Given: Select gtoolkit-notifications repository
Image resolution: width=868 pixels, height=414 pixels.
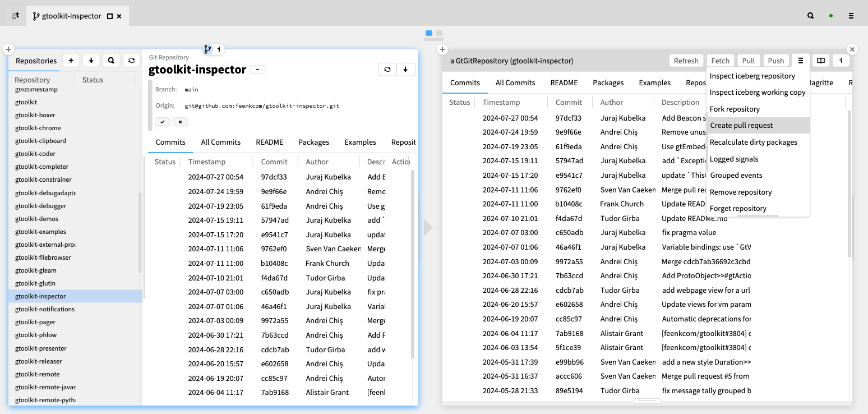Looking at the screenshot, I should [75, 309].
